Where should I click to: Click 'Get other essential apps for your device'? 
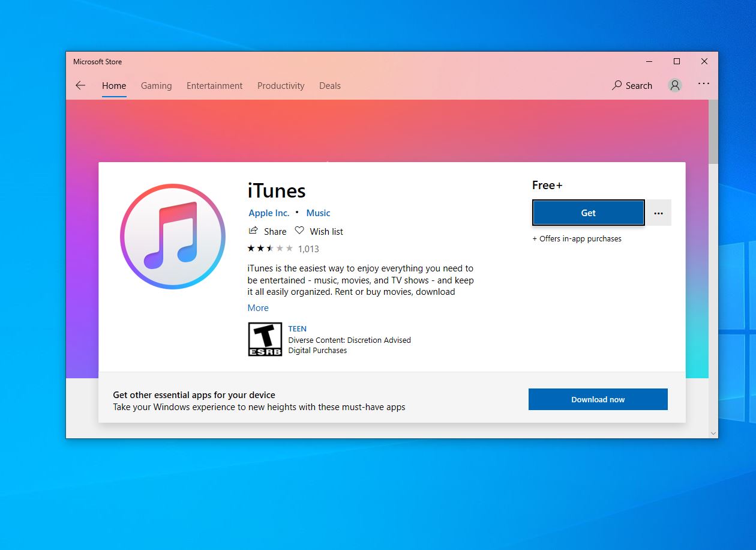tap(194, 395)
